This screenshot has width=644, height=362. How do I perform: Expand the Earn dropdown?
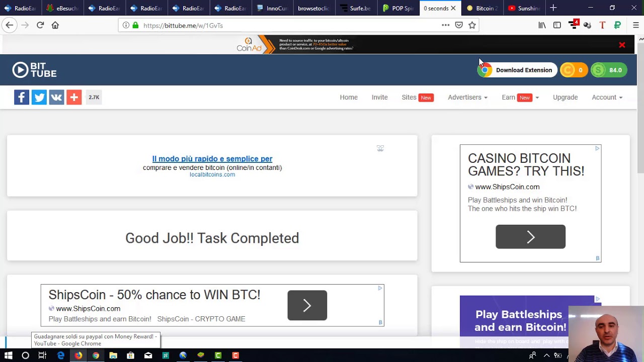click(x=520, y=98)
